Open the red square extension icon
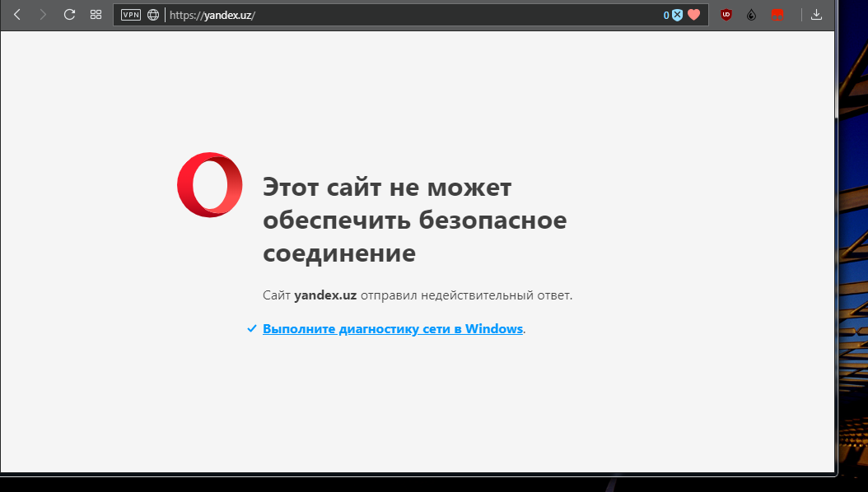The height and width of the screenshot is (492, 868). (777, 15)
